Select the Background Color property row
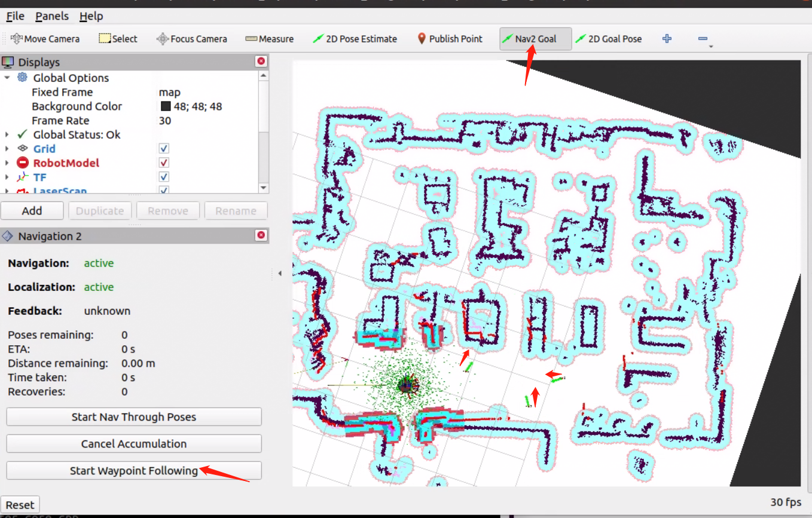 130,106
